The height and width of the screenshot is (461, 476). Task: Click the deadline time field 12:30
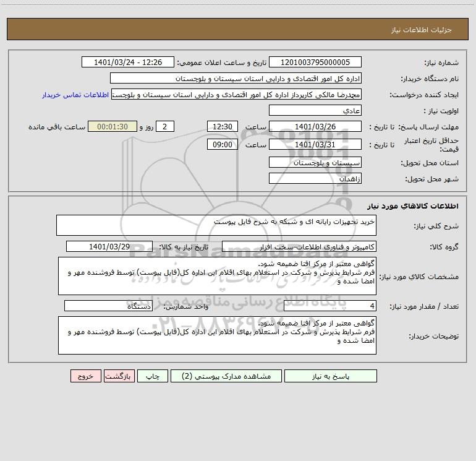coord(222,126)
